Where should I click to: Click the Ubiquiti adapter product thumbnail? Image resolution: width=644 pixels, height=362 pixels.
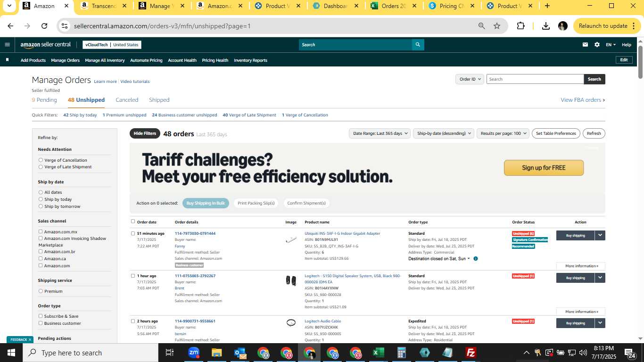point(291,239)
